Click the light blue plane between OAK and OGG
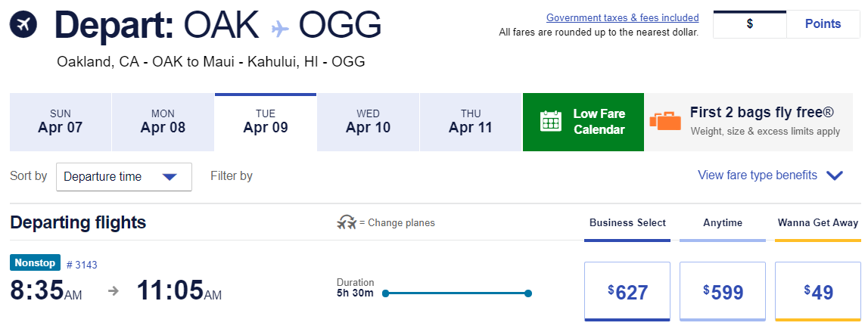This screenshot has height=329, width=868. 280,28
